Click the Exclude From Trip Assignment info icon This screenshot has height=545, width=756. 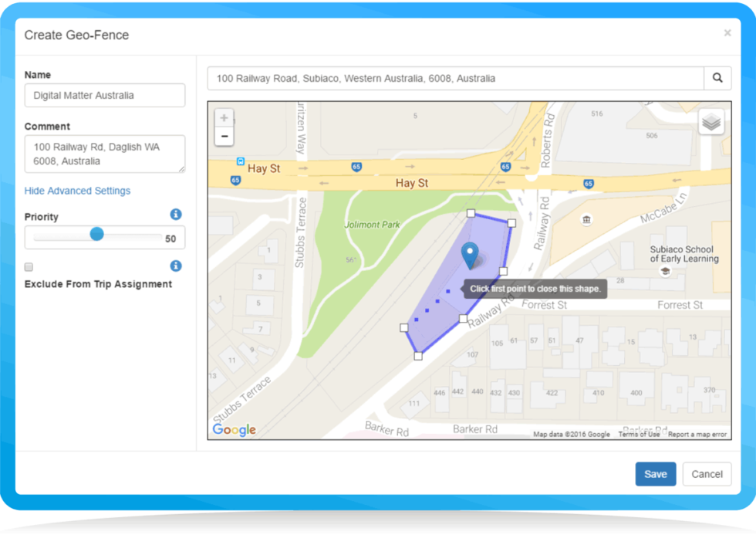[176, 266]
